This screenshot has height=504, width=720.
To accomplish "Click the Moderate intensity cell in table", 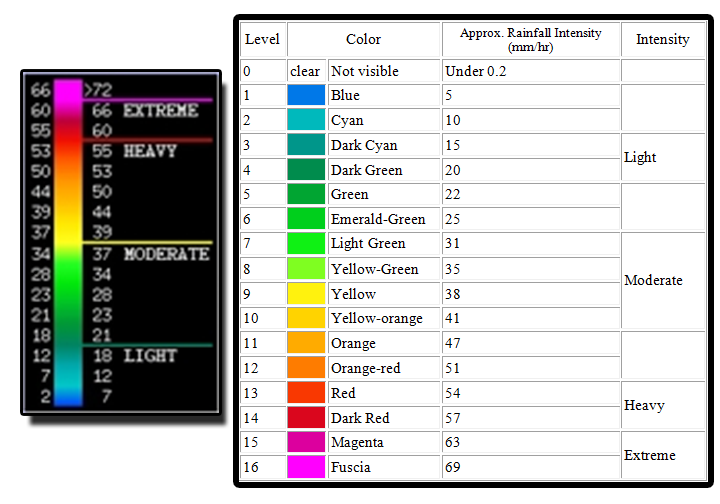I will 653,281.
